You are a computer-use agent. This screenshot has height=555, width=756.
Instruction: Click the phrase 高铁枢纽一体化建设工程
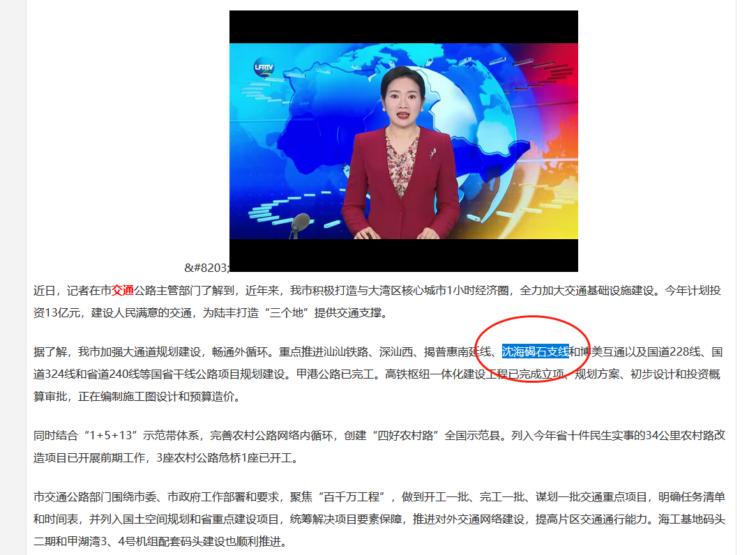[446, 374]
